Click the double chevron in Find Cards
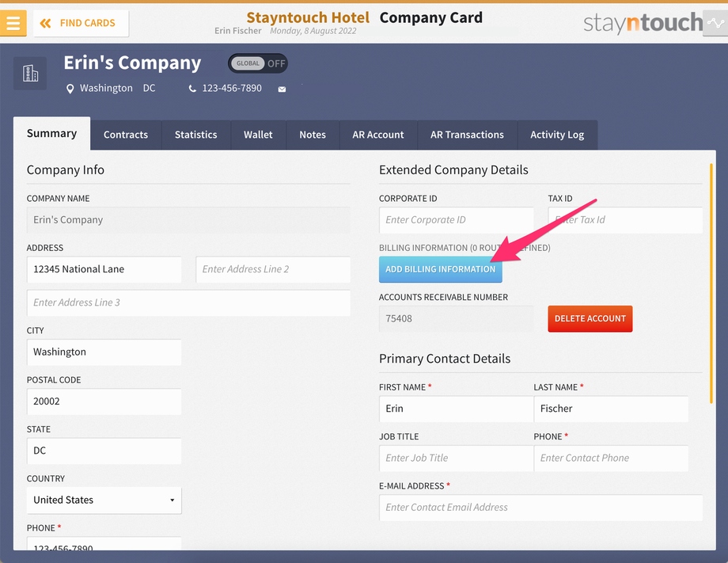Image resolution: width=728 pixels, height=563 pixels. [x=45, y=23]
